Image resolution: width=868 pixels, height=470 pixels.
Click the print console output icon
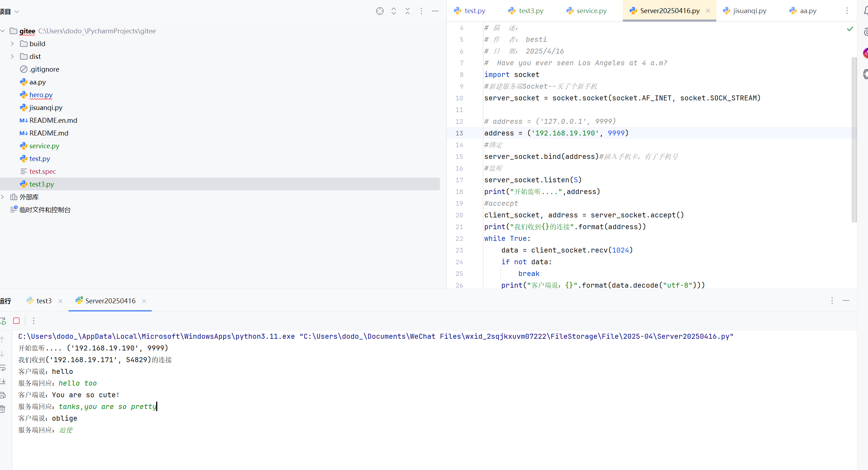pos(2,395)
